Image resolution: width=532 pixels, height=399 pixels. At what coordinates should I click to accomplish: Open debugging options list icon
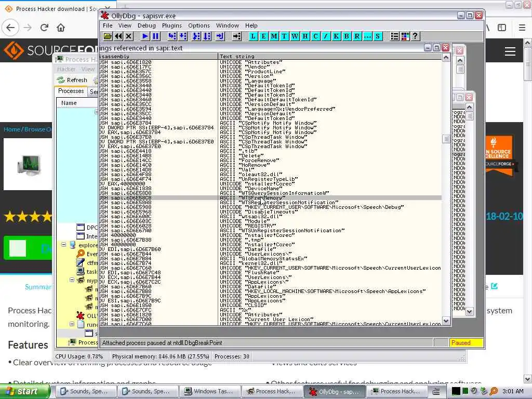pyautogui.click(x=394, y=36)
